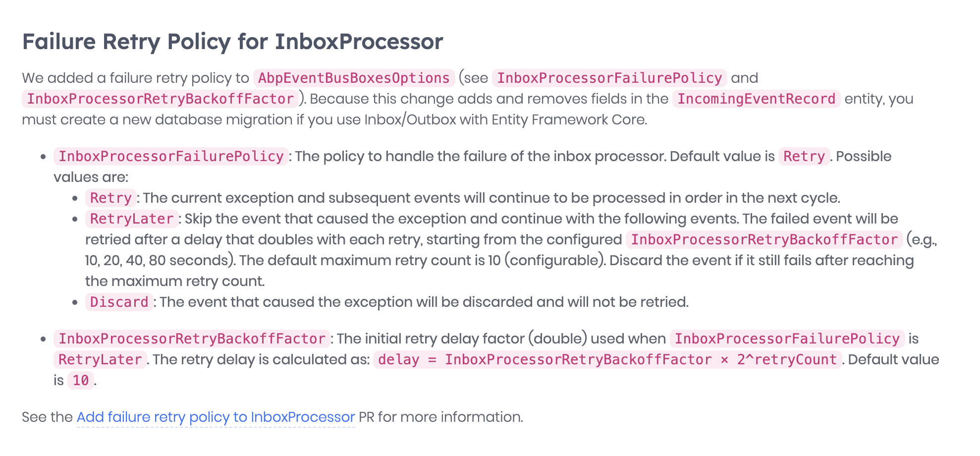Viewport: 980px width, 456px height.
Task: Click the RetryLater code in the last bullet
Action: [x=100, y=360]
